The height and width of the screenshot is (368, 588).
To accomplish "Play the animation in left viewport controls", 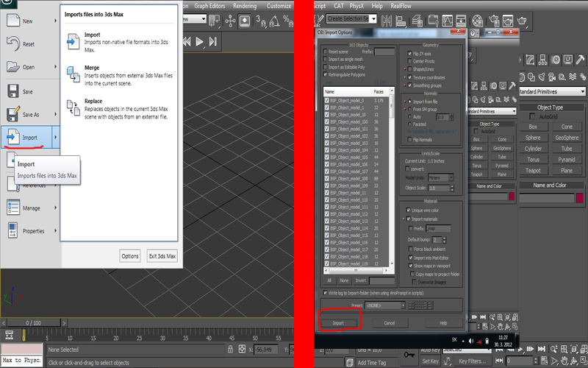I will [x=199, y=41].
